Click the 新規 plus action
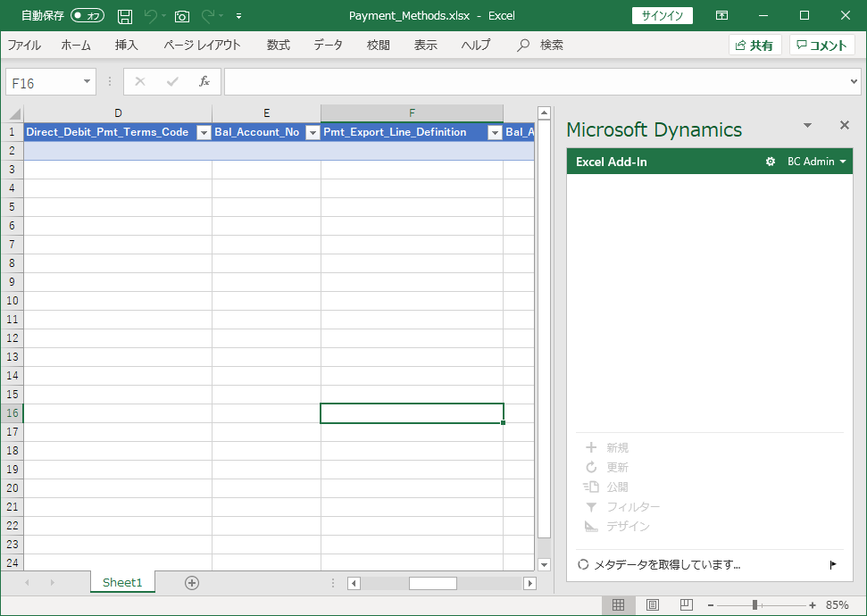This screenshot has height=616, width=867. click(x=606, y=447)
